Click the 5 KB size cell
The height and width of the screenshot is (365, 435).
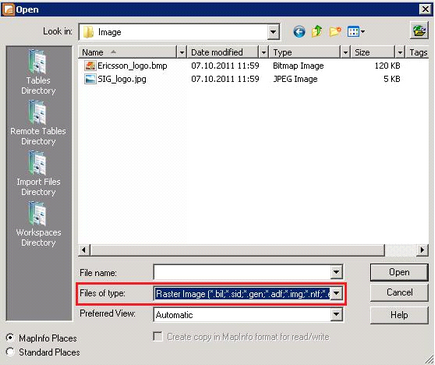[392, 79]
